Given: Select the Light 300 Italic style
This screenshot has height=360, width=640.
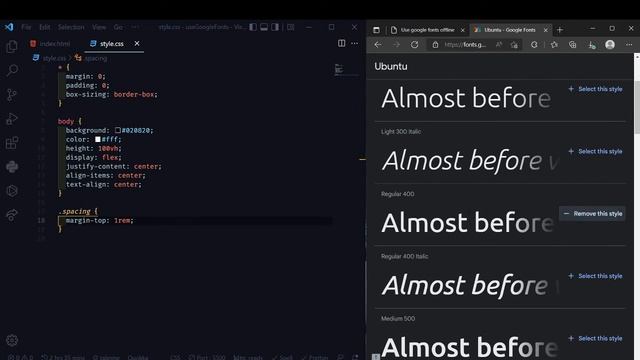Looking at the screenshot, I should click(x=596, y=151).
